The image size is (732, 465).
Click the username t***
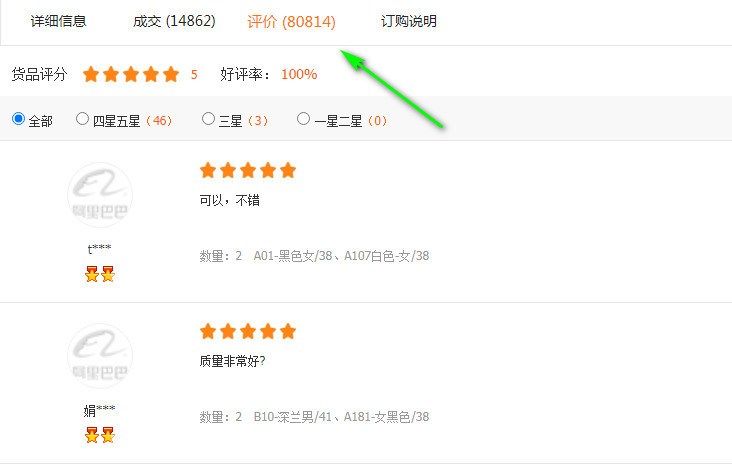99,249
